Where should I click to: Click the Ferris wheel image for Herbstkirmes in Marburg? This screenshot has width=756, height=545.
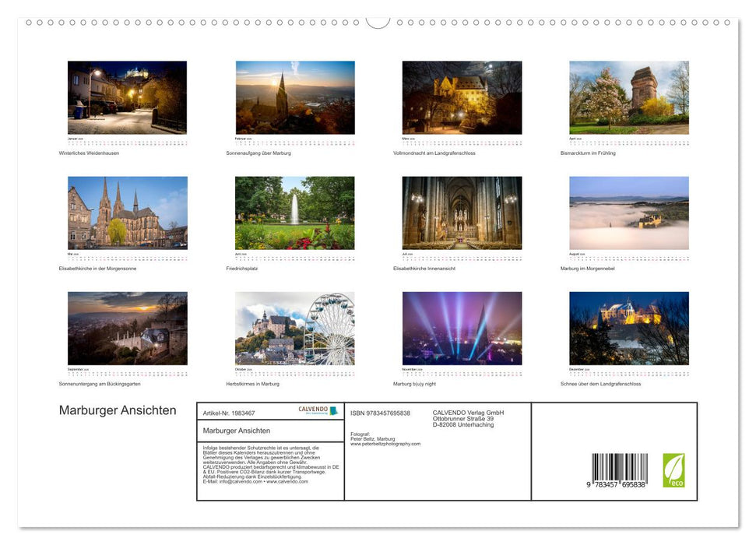[x=294, y=328]
